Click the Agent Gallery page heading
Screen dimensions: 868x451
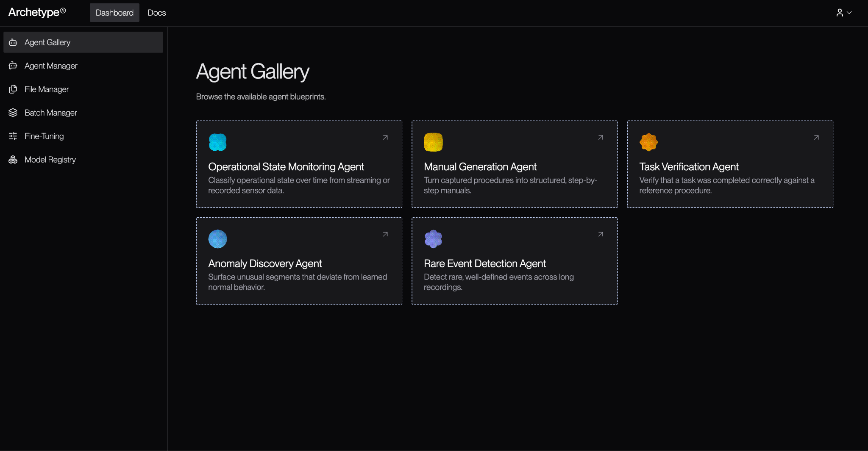[x=253, y=72]
